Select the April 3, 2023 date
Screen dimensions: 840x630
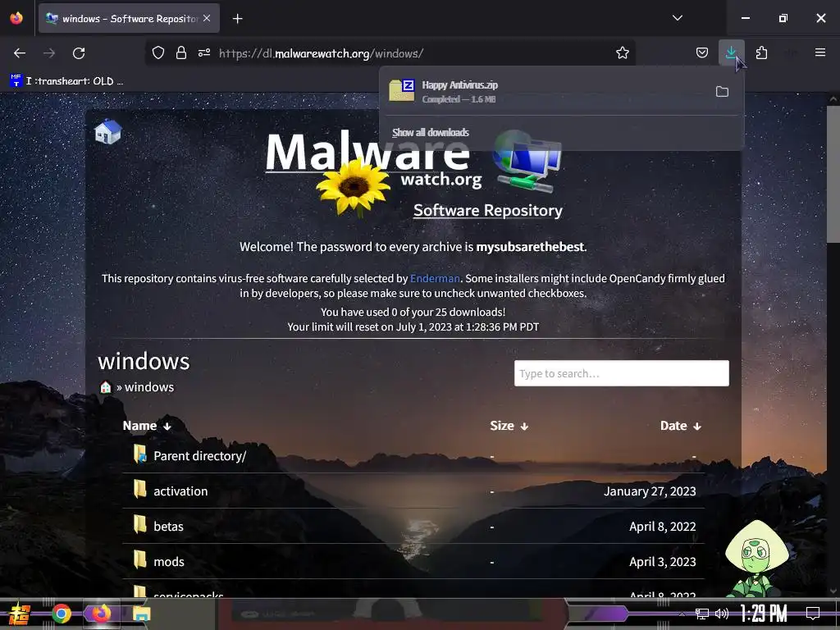[663, 562]
